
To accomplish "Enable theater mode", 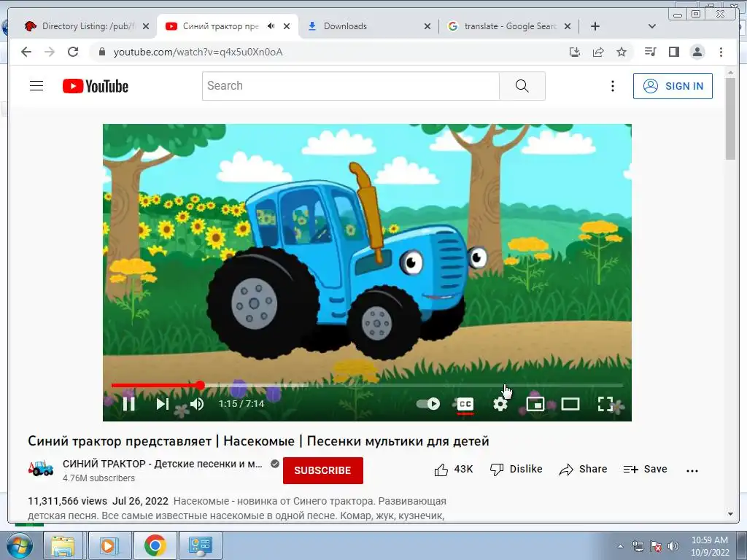I will 570,404.
